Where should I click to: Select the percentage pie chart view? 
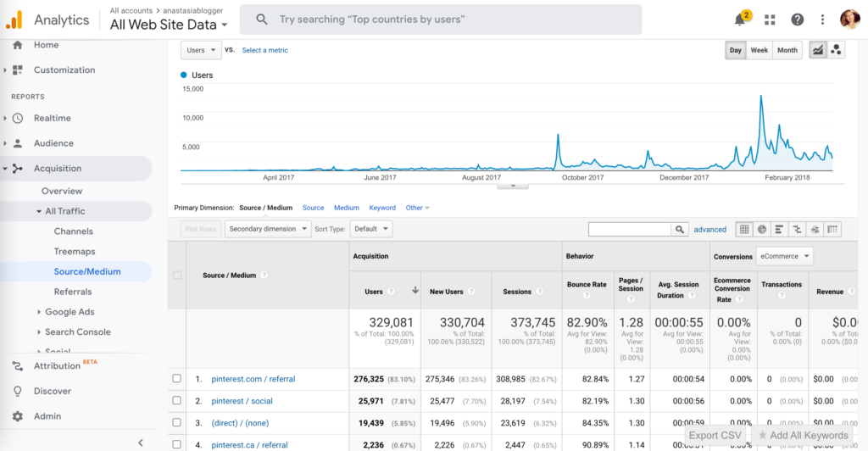pos(762,229)
